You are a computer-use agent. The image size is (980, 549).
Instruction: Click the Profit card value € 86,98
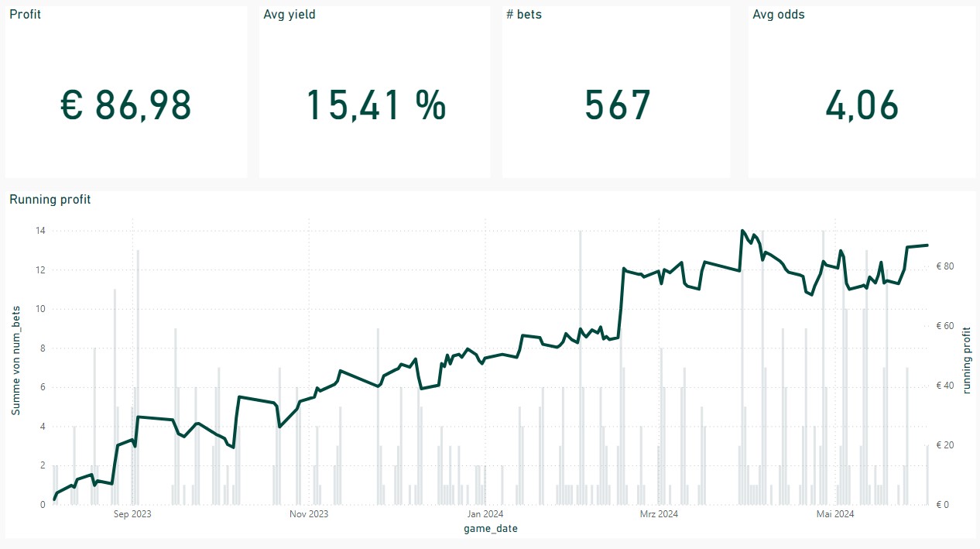pyautogui.click(x=125, y=105)
